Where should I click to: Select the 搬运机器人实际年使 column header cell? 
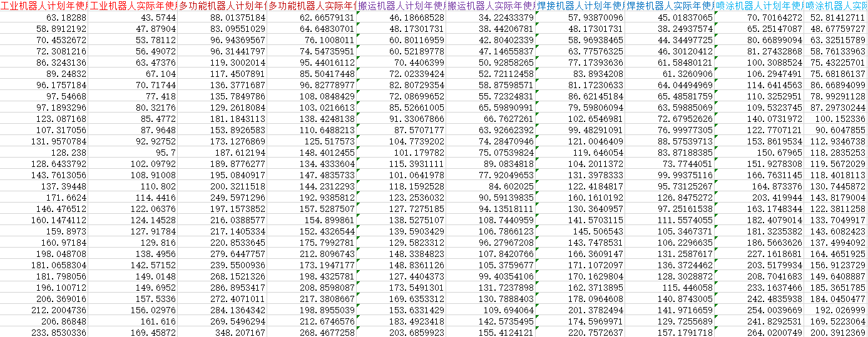click(x=491, y=6)
